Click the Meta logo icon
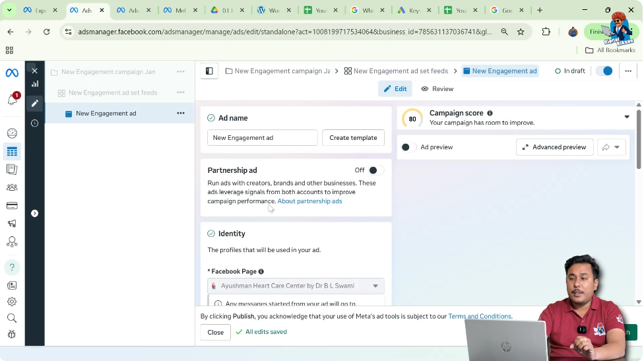This screenshot has height=361, width=644. (12, 73)
